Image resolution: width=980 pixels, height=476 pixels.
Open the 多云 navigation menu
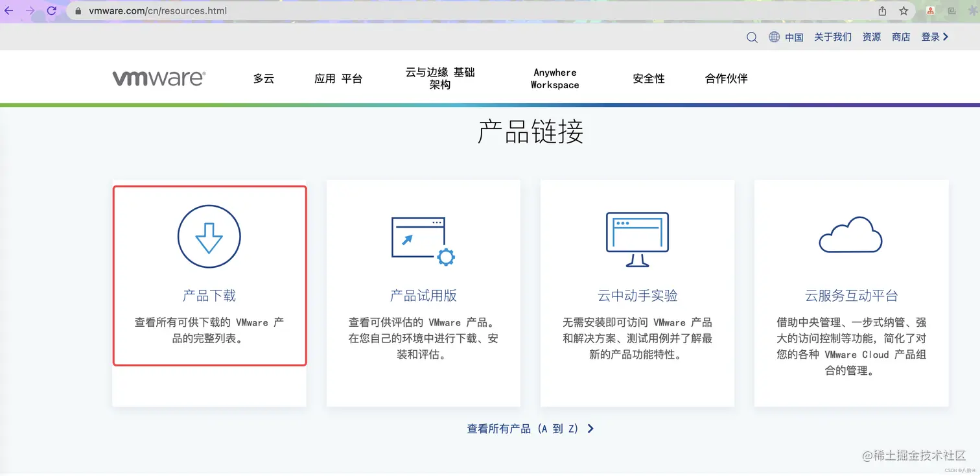coord(264,78)
